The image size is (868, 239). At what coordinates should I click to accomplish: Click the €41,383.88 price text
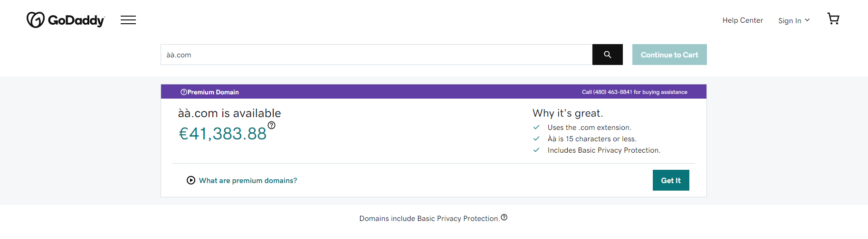(x=222, y=134)
